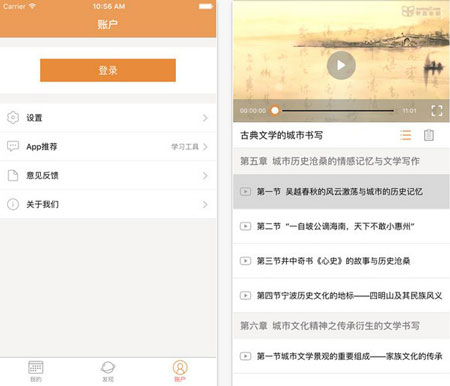
Task: Open the 账户 account tab
Action: [x=180, y=371]
